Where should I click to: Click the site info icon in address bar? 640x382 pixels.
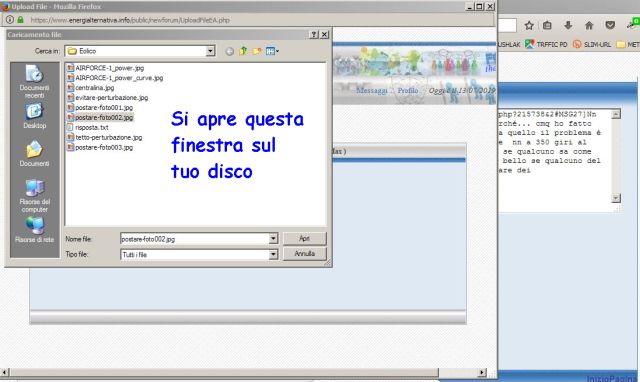(10, 20)
